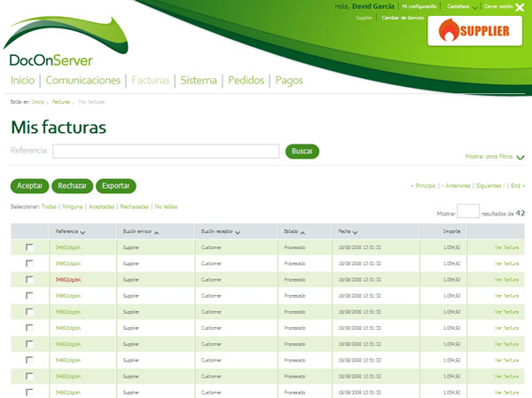The height and width of the screenshot is (398, 532).
Task: Click Ver factura in the first row
Action: point(506,247)
